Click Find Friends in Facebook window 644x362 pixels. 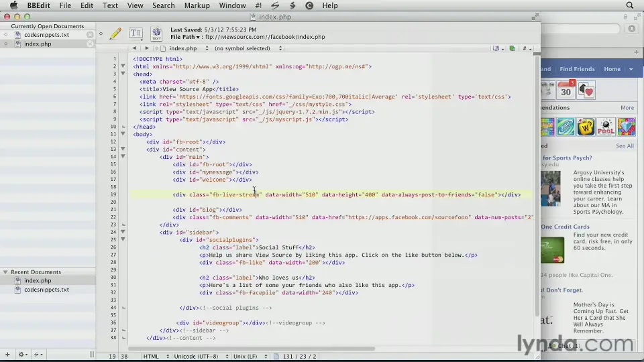[577, 69]
